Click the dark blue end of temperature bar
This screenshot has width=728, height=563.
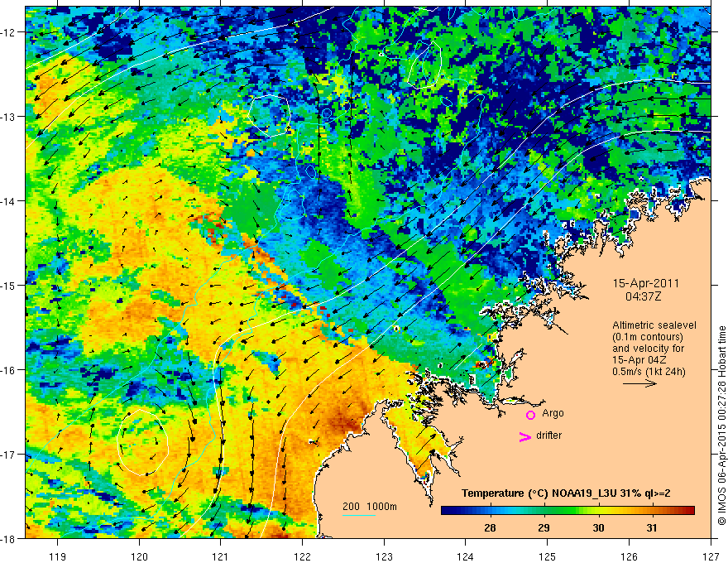[446, 511]
